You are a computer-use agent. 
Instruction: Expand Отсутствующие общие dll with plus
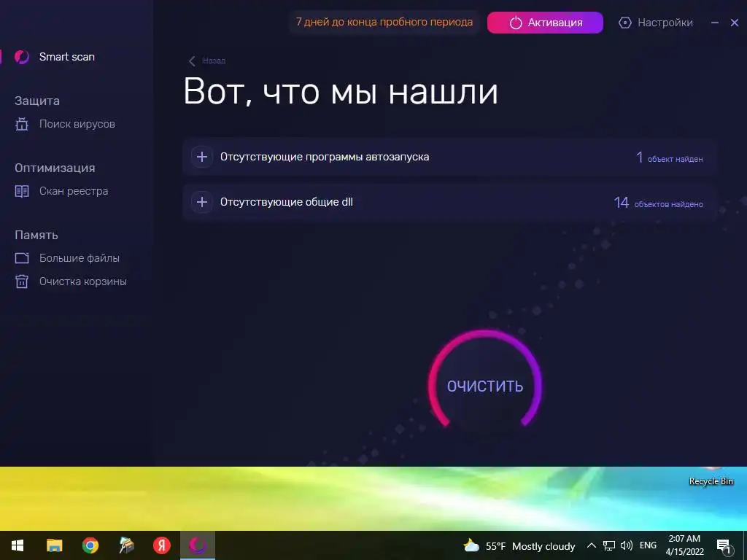[x=202, y=202]
